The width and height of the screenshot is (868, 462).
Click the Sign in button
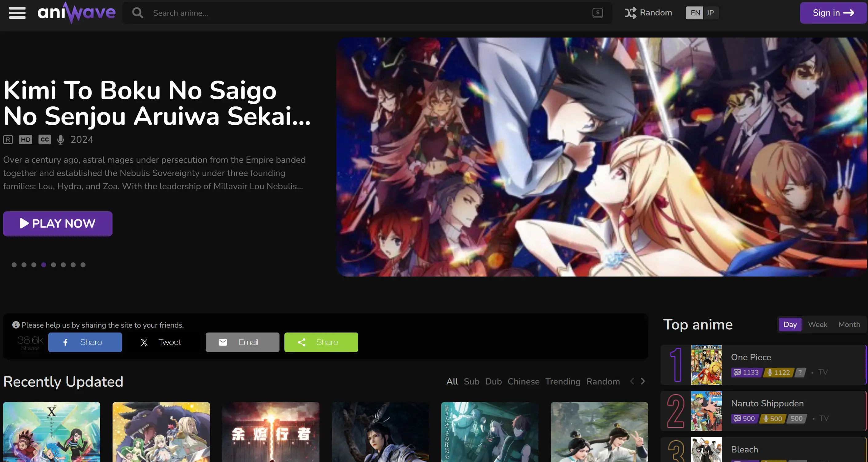click(x=833, y=13)
